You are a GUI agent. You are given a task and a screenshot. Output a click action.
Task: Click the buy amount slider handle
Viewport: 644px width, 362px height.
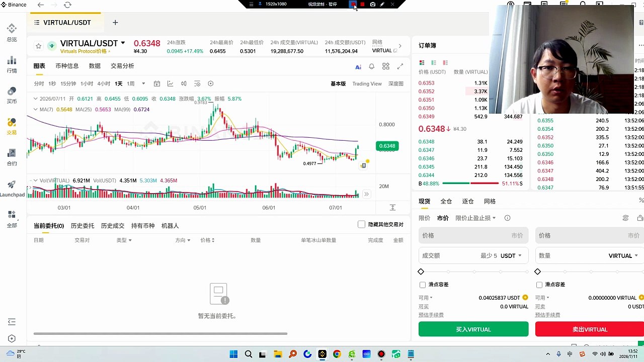click(421, 272)
